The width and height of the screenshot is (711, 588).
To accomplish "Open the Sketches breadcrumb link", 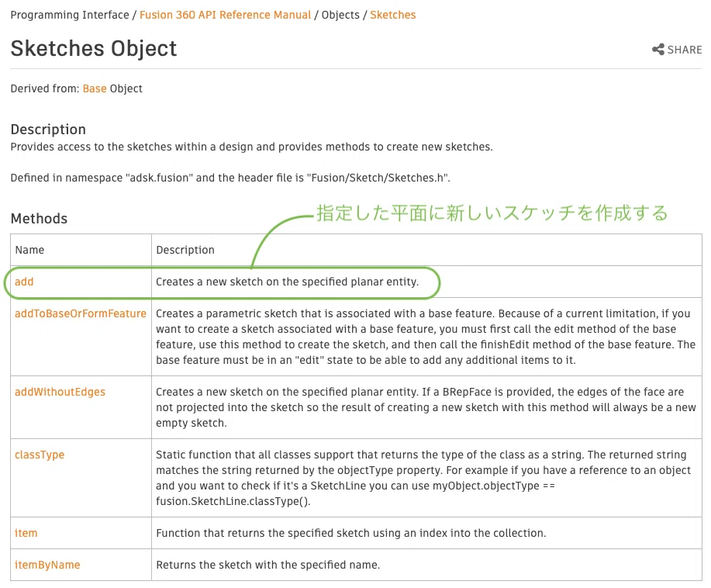I will pyautogui.click(x=392, y=15).
